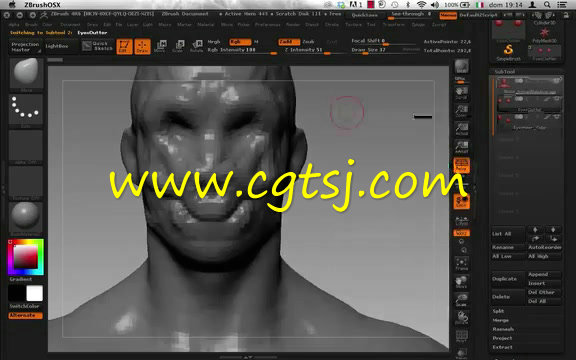The width and height of the screenshot is (576, 360).
Task: Open macOS Spotlight search icon
Action: [547, 5]
